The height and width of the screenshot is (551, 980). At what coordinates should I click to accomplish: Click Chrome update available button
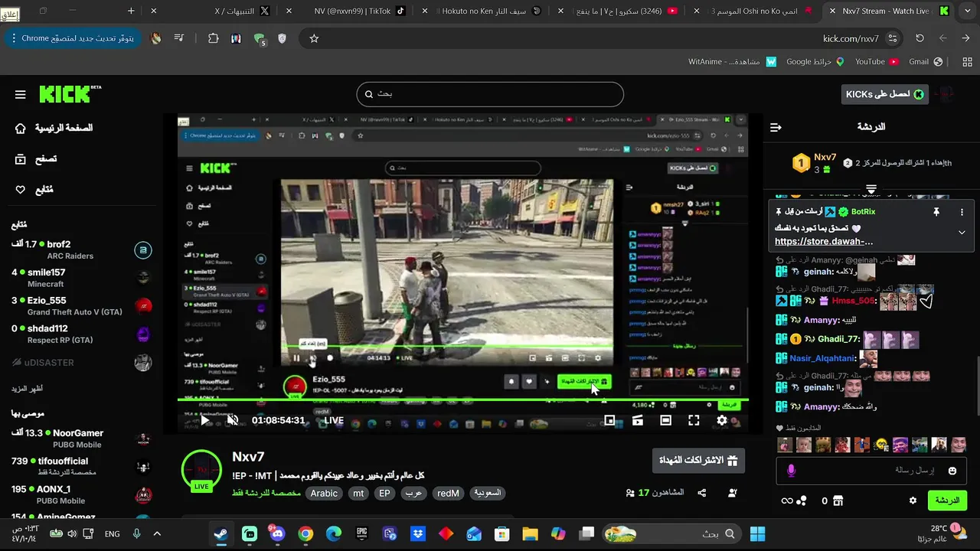coord(71,38)
